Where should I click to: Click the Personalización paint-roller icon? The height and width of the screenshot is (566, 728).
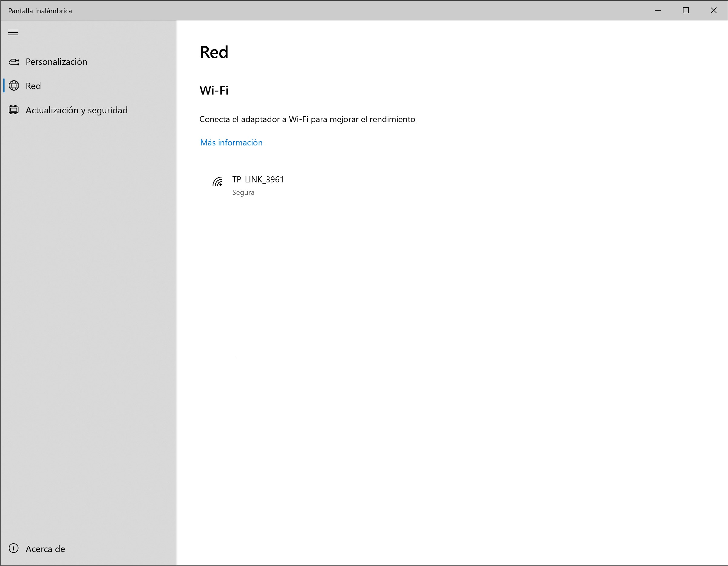pos(14,62)
